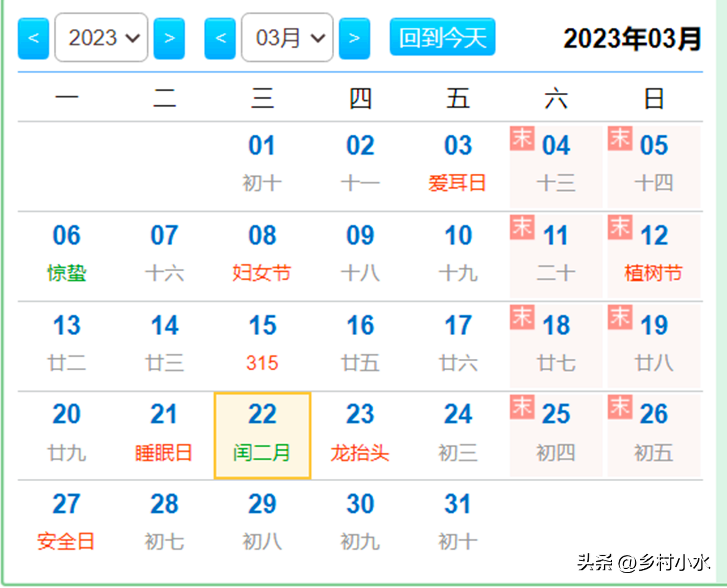Screen dimensions: 727x588
Task: Go to the previous month
Action: click(220, 38)
